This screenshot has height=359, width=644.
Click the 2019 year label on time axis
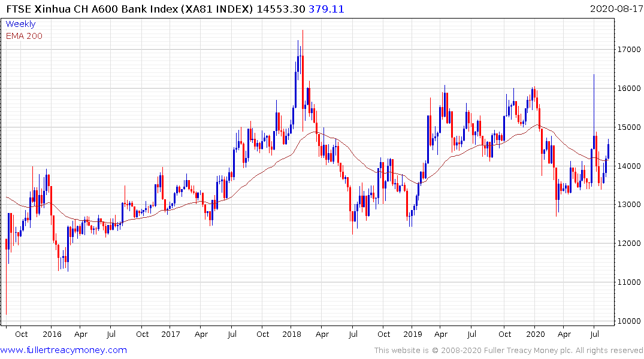click(x=412, y=334)
